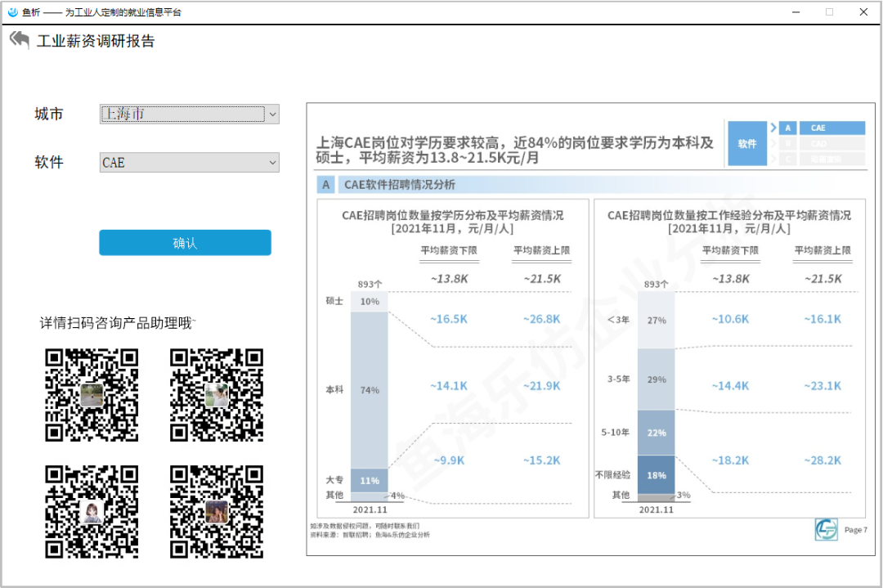Click the back arrow icon
This screenshot has width=883, height=588.
click(x=19, y=40)
